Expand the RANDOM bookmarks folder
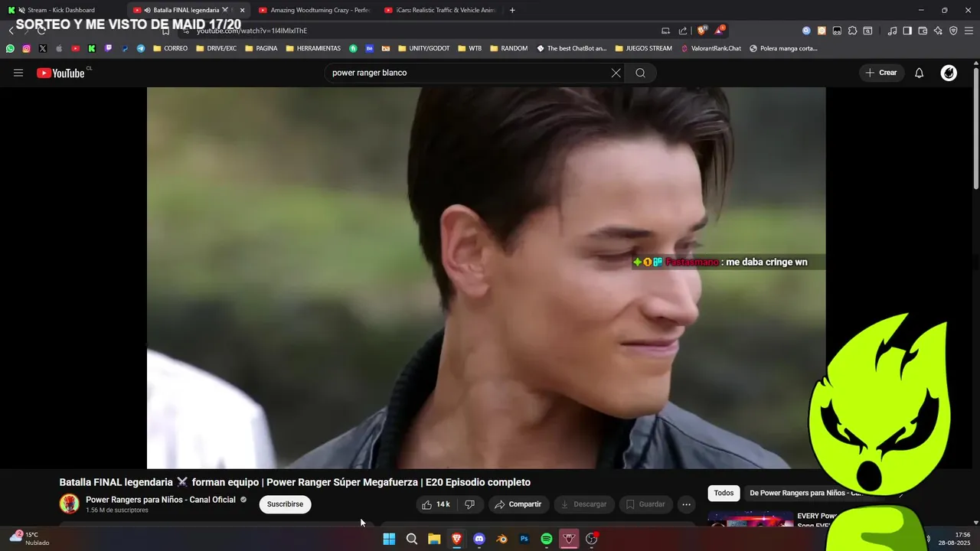 pos(508,48)
